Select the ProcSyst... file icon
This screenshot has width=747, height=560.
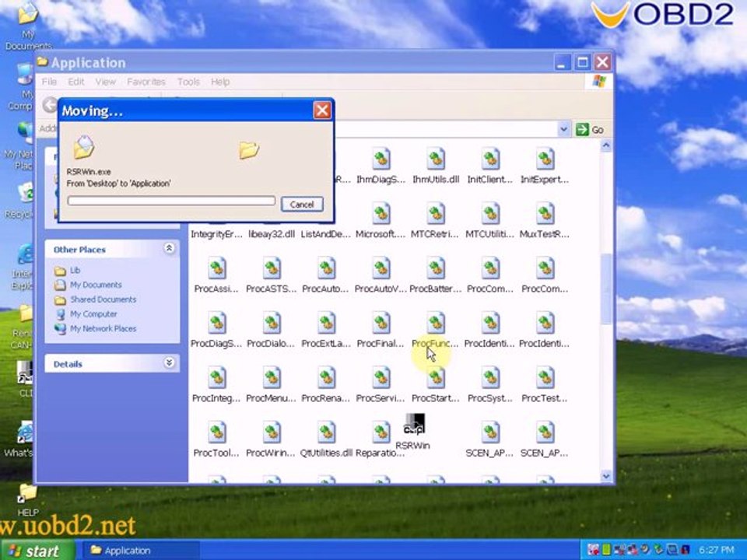[x=490, y=378]
